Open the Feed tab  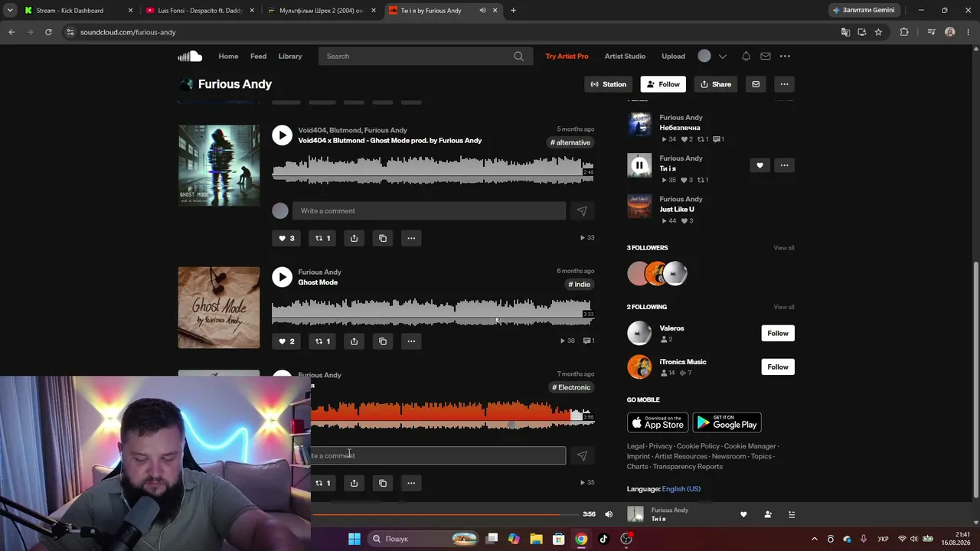258,56
